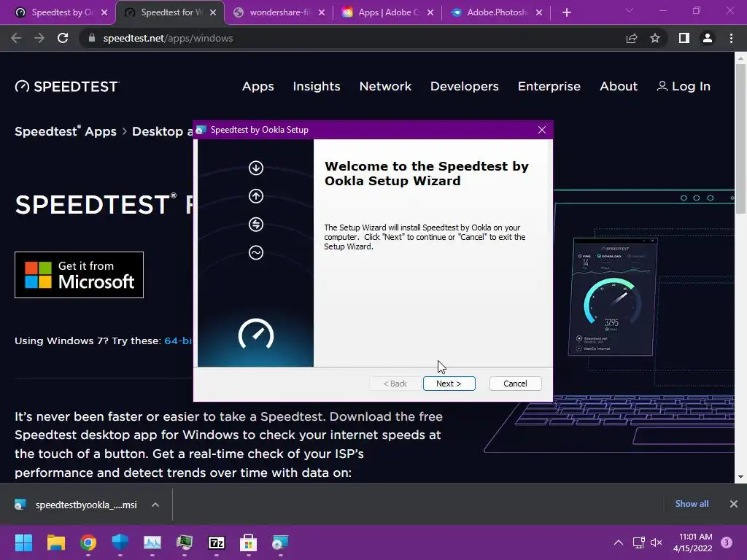This screenshot has width=747, height=560.
Task: Click the SPEEDTEST site logo
Action: tap(66, 86)
